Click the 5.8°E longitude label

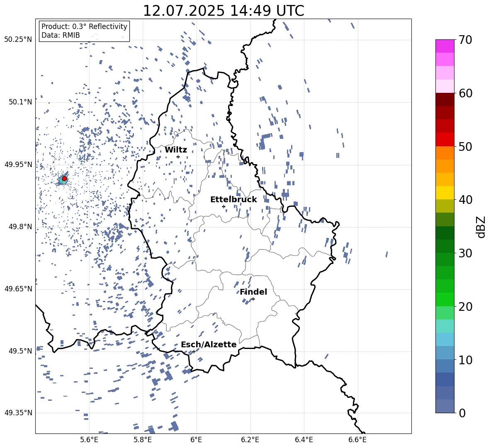tap(143, 440)
